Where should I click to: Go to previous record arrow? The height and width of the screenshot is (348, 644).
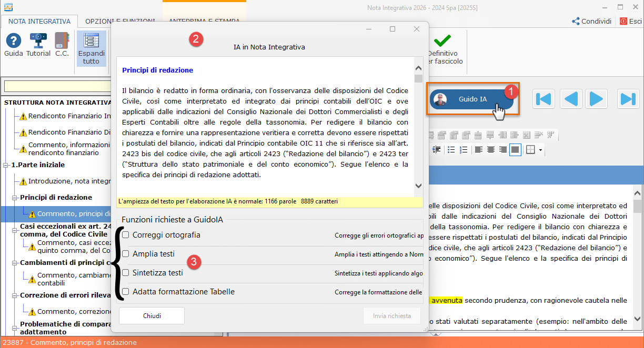point(571,99)
